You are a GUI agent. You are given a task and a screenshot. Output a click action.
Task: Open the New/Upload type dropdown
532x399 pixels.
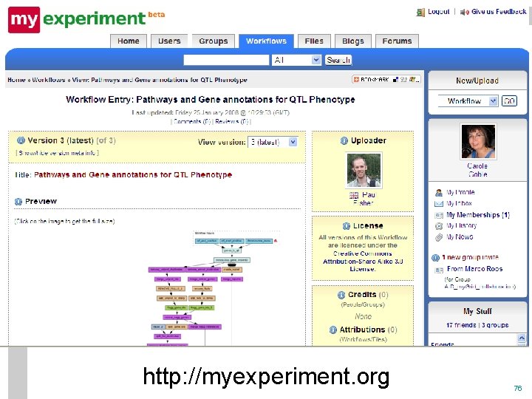click(x=468, y=100)
